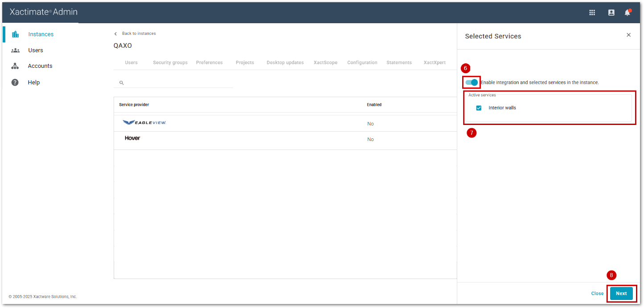The height and width of the screenshot is (308, 644).
Task: Click the QAXO instance name
Action: [123, 46]
